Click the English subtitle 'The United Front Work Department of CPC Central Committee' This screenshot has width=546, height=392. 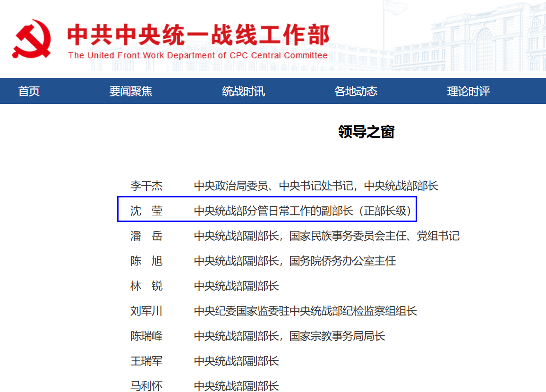pyautogui.click(x=198, y=55)
